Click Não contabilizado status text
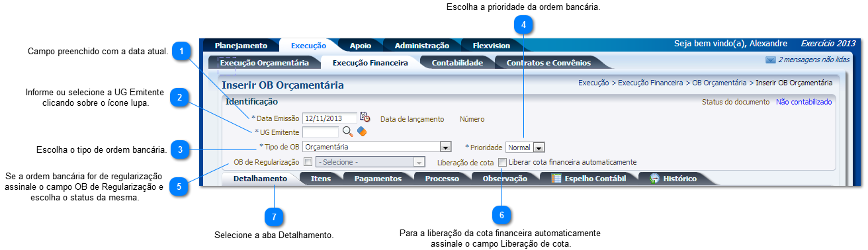This screenshot has height=250, width=868. [804, 102]
